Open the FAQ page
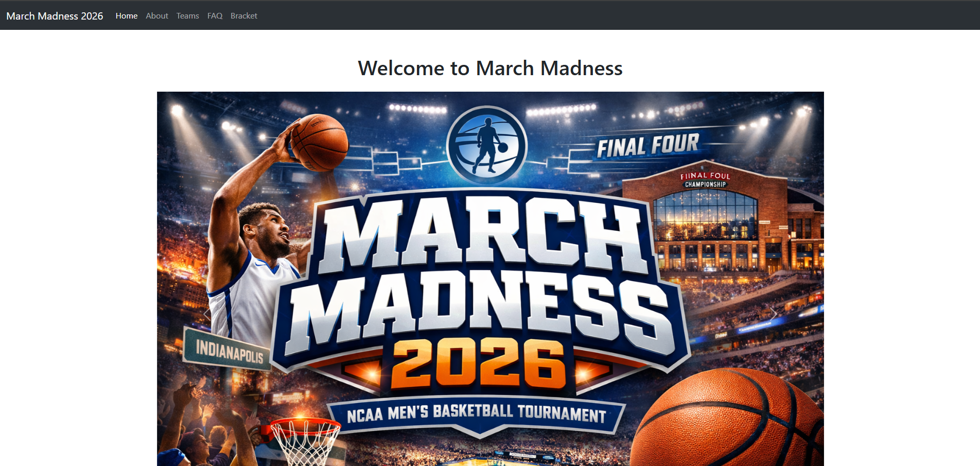This screenshot has width=980, height=466. (x=215, y=16)
